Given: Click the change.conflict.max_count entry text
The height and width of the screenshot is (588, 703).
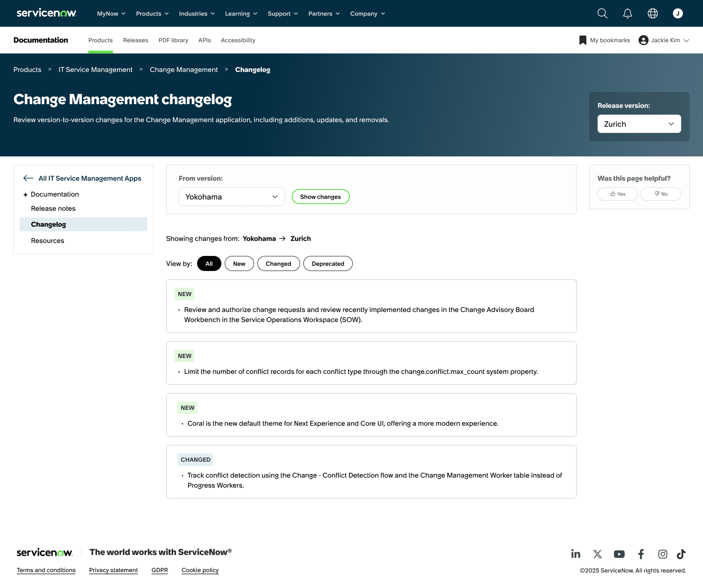Looking at the screenshot, I should click(361, 371).
